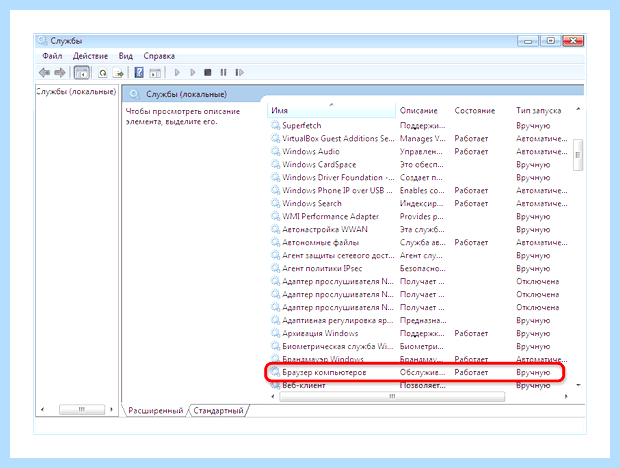Open the Действие menu
620x468 pixels.
(90, 56)
